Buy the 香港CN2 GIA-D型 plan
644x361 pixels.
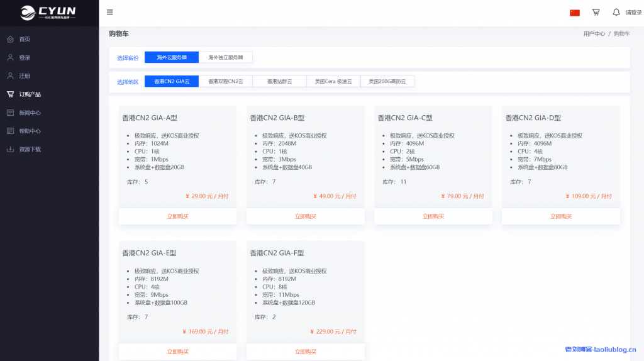point(560,216)
